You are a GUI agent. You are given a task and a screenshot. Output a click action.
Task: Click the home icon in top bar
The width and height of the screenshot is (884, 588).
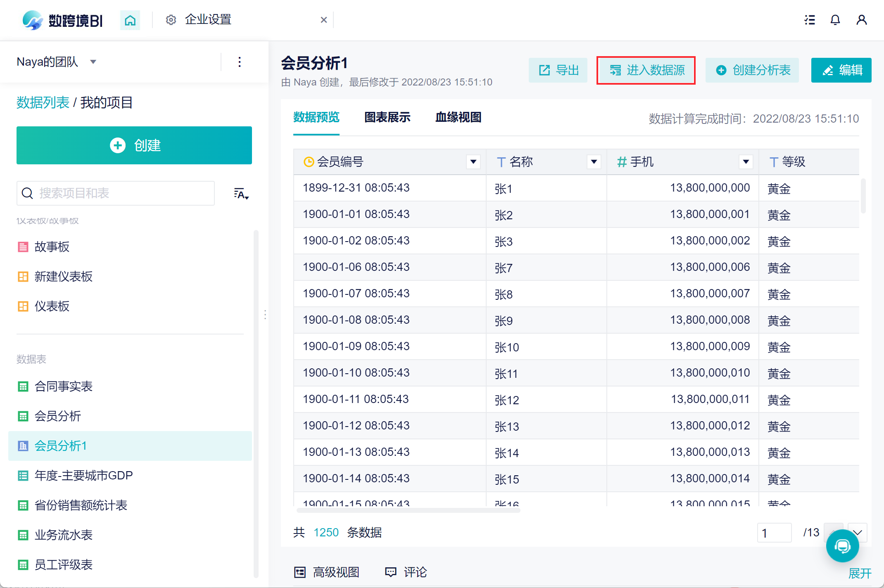click(130, 20)
